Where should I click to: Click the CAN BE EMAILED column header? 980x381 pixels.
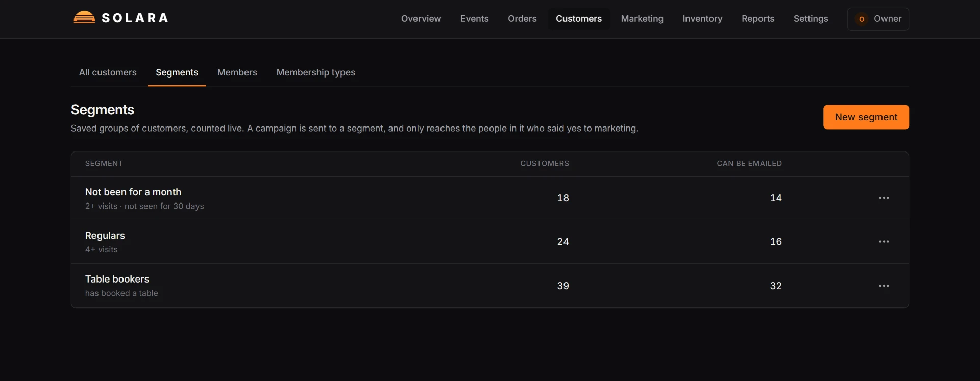click(749, 164)
